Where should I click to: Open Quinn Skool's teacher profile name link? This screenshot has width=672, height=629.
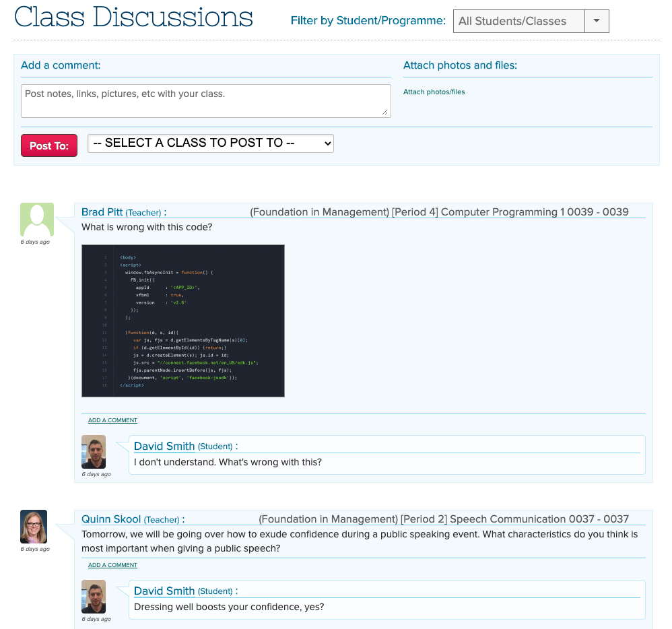[111, 519]
